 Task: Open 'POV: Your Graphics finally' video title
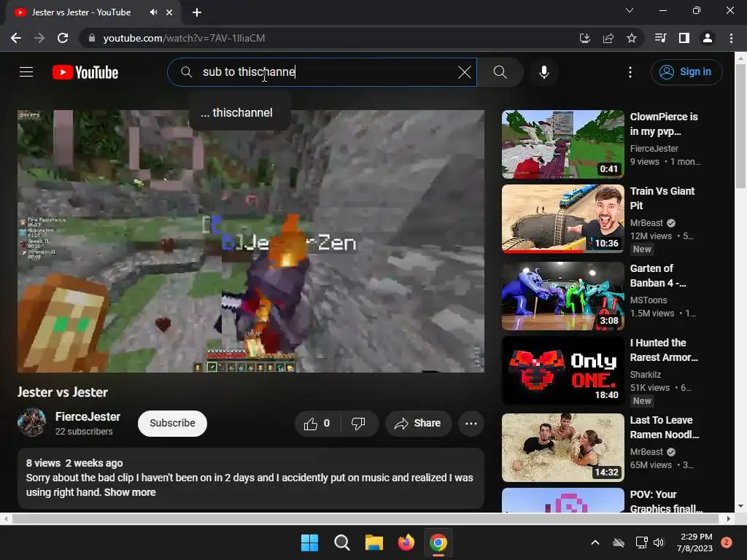tap(666, 502)
